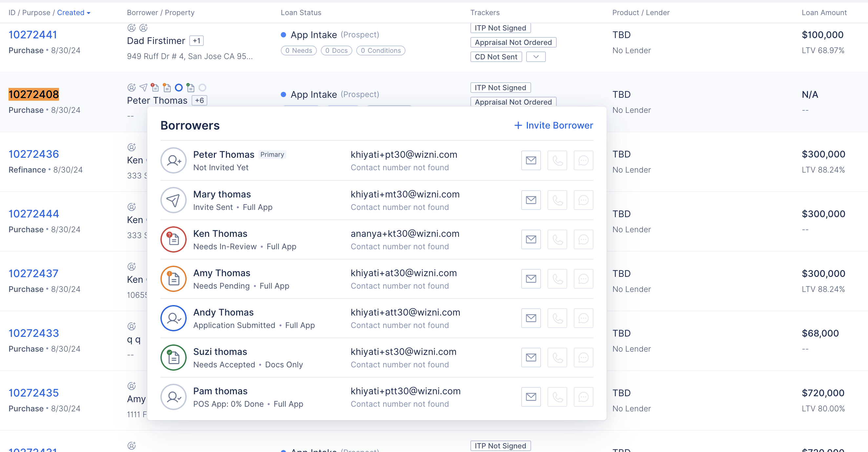
Task: Click email icon for Peter Thomas
Action: (531, 160)
